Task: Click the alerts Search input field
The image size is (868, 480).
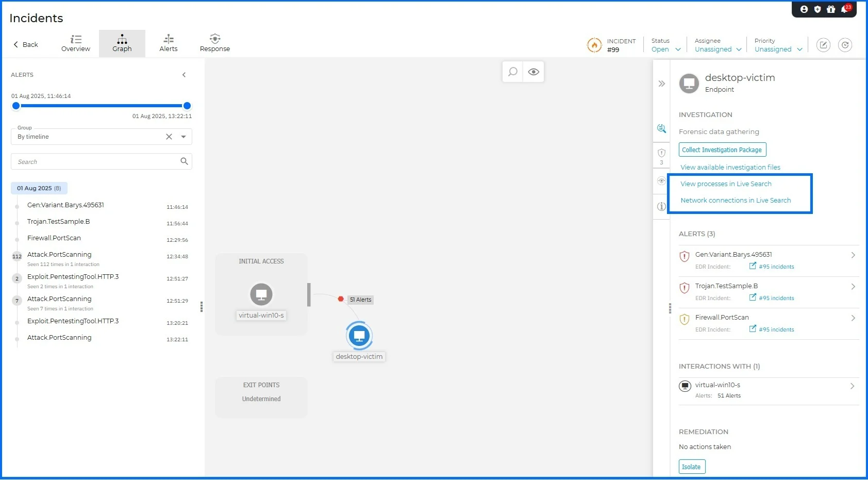Action: [x=95, y=162]
